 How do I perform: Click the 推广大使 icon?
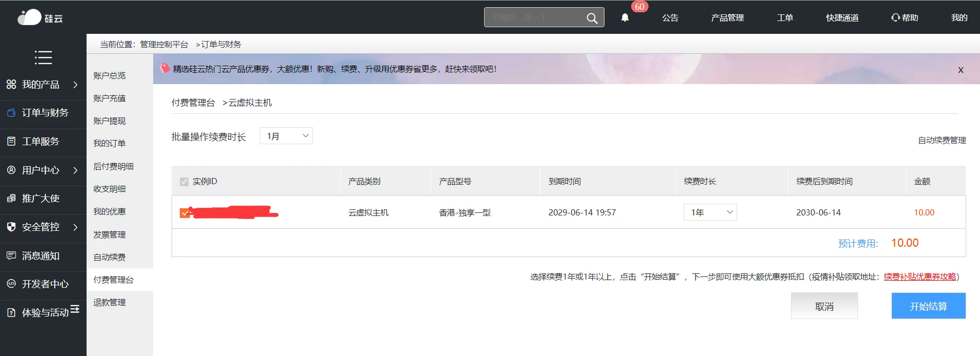tap(11, 198)
